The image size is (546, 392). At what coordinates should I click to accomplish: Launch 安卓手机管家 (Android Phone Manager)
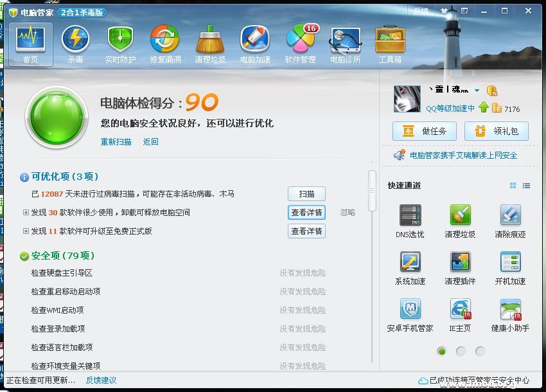[412, 317]
